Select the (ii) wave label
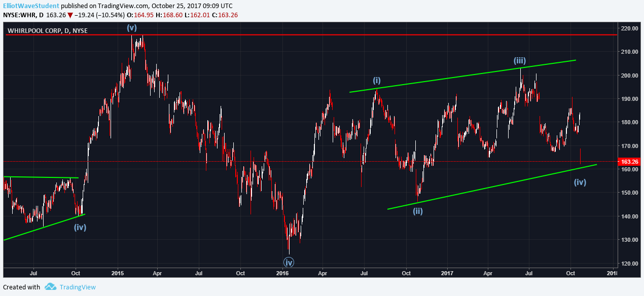The image size is (644, 296). click(418, 211)
